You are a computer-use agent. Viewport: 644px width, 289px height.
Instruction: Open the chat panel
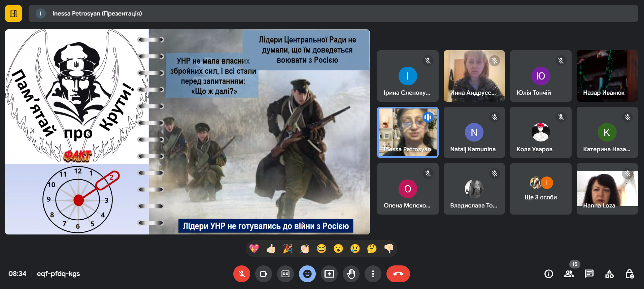click(589, 274)
